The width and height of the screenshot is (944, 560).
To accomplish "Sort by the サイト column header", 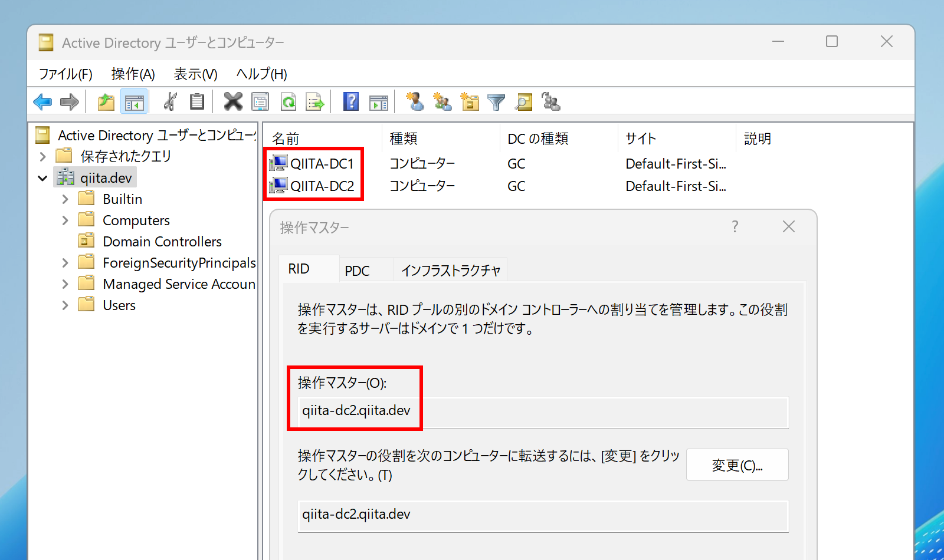I will pos(677,139).
